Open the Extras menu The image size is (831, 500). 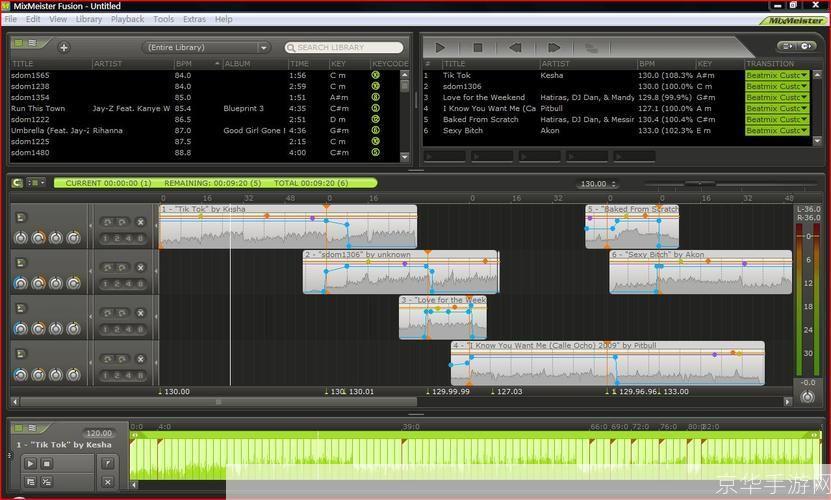pyautogui.click(x=195, y=19)
